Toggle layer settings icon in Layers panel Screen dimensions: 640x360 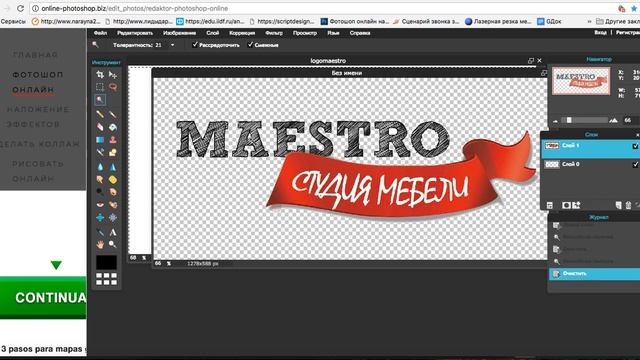pos(550,205)
